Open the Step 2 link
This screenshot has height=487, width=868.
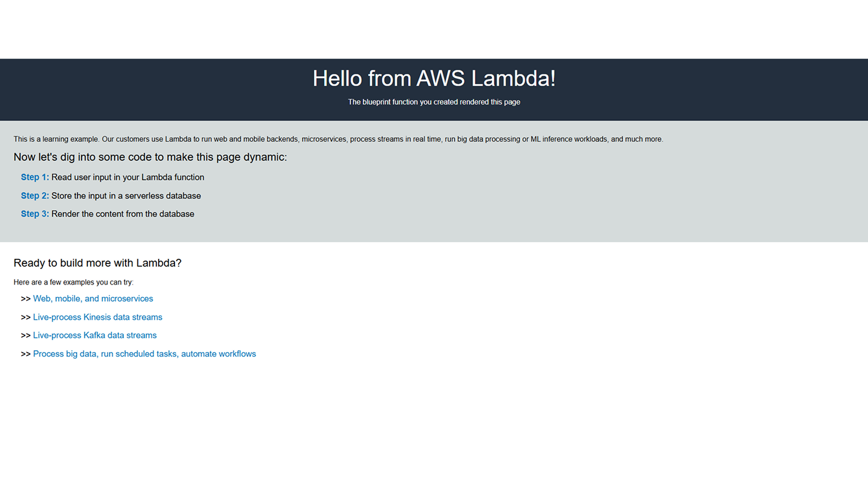pyautogui.click(x=35, y=196)
